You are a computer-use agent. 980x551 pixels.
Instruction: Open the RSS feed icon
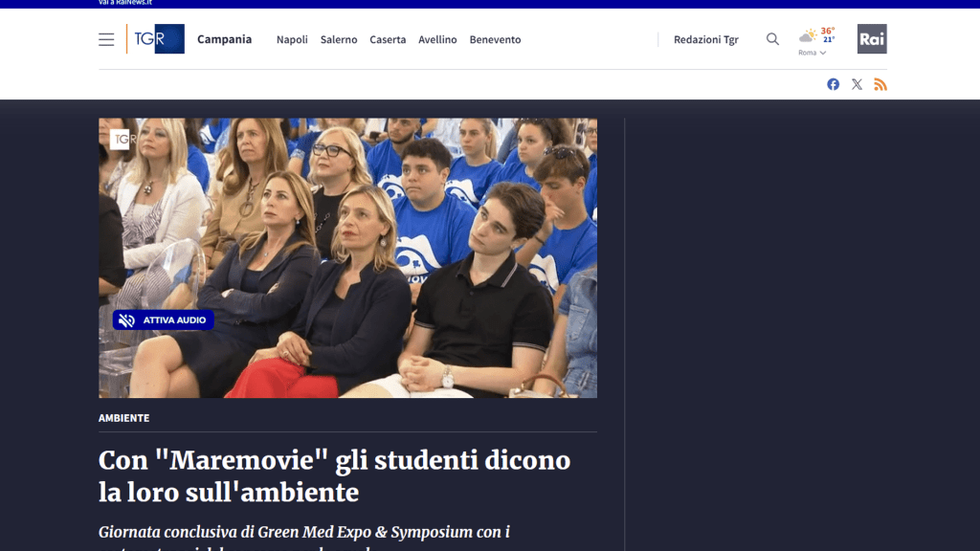click(880, 84)
